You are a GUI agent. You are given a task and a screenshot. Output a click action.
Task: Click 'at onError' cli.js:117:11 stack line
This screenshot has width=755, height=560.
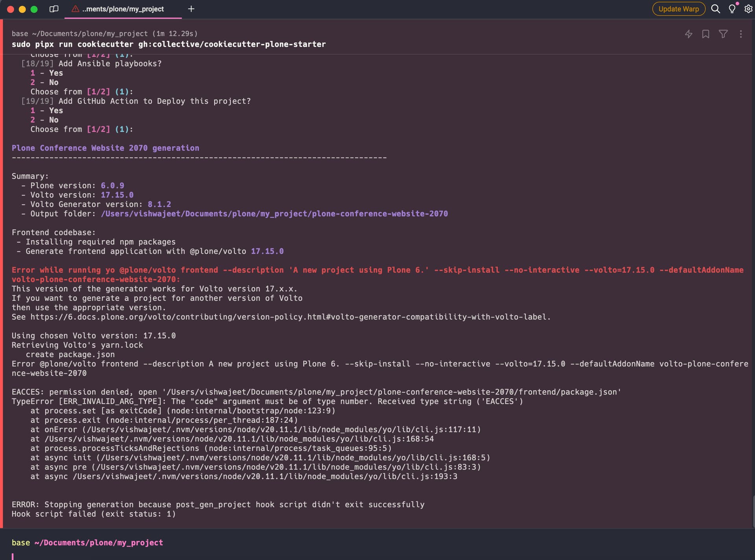click(x=256, y=430)
